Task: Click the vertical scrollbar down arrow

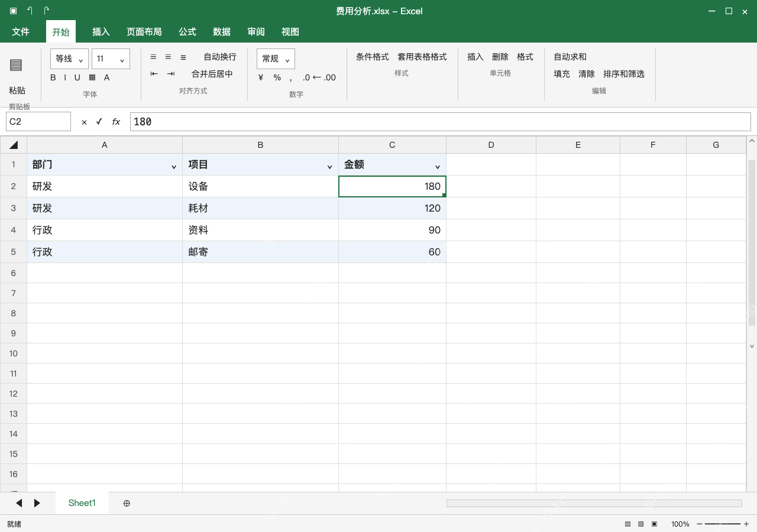Action: (752, 346)
